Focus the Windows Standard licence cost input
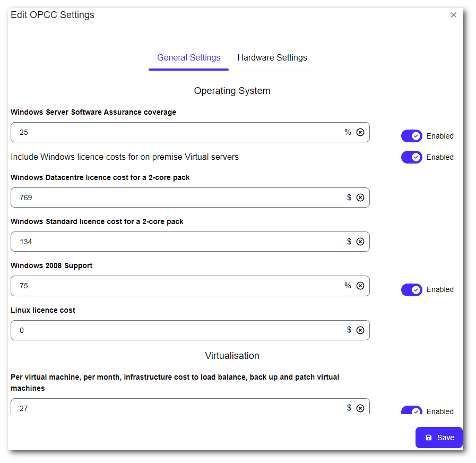 (175, 242)
